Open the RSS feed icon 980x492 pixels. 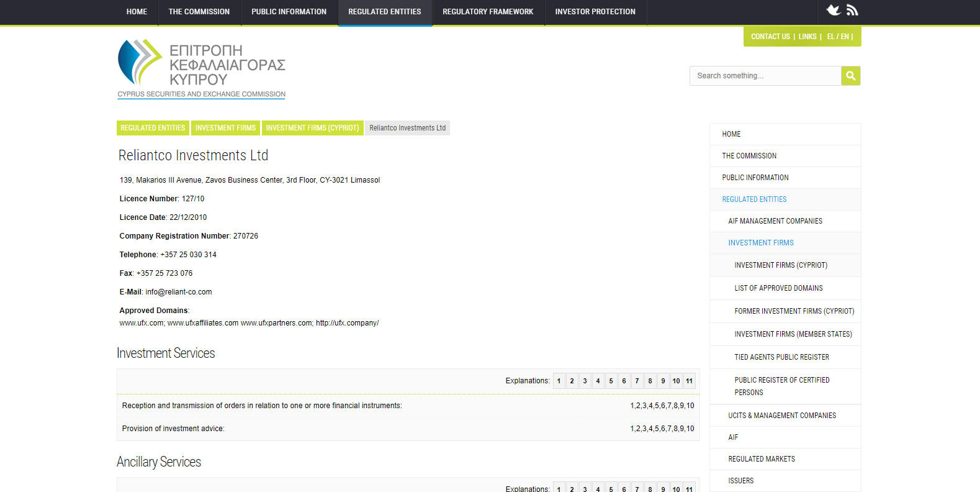852,10
